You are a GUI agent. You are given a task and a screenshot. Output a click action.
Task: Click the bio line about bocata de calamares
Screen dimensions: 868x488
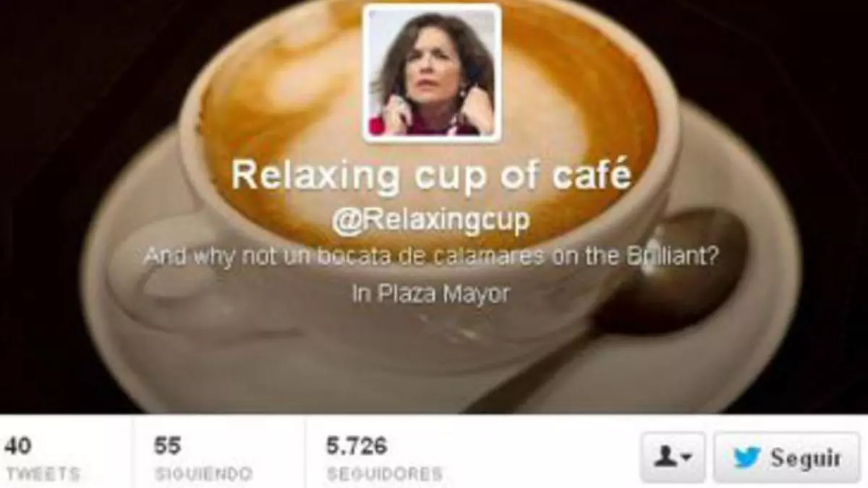coord(432,258)
